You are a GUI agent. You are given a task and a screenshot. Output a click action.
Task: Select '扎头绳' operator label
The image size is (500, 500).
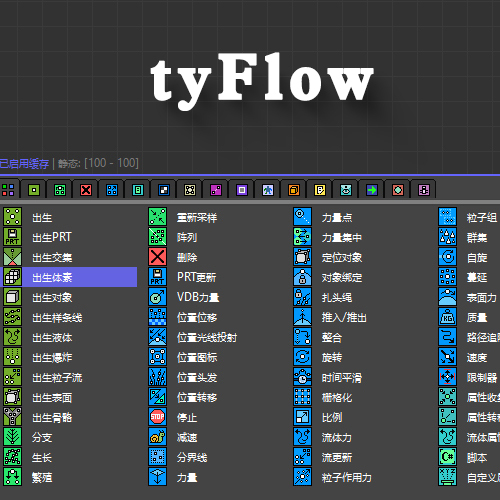[337, 297]
